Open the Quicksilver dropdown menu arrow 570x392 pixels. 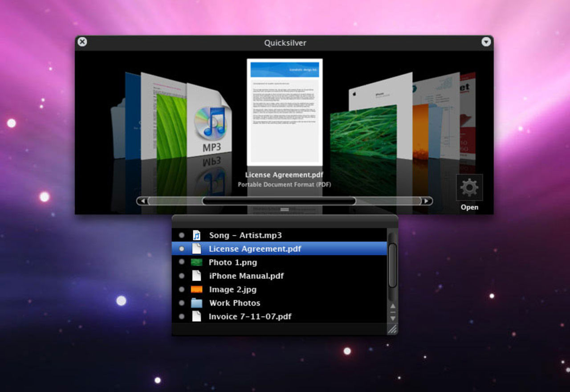(486, 42)
